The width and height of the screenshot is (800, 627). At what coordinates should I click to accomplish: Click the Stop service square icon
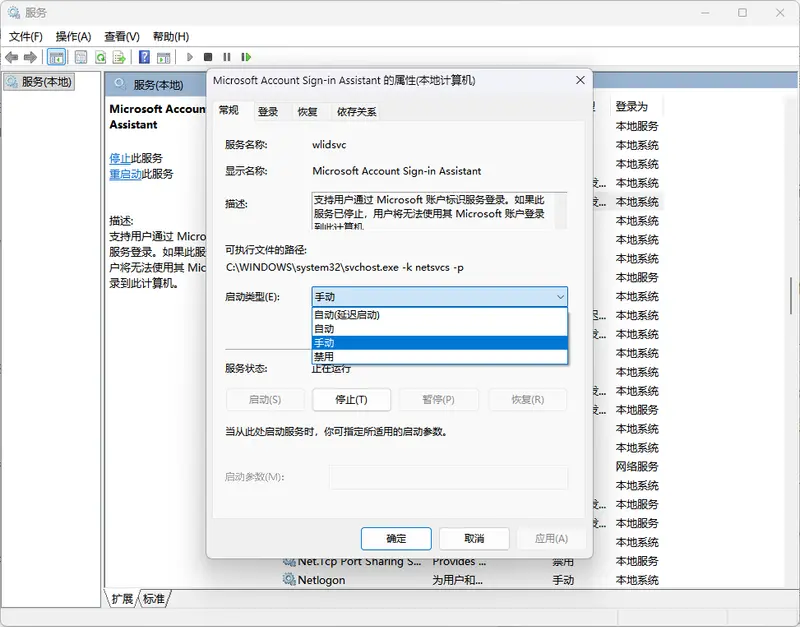[208, 57]
